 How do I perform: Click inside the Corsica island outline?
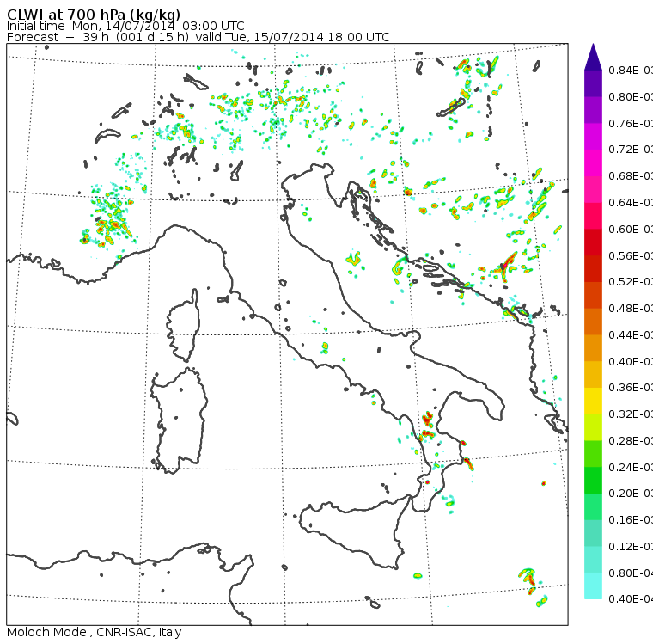[185, 325]
